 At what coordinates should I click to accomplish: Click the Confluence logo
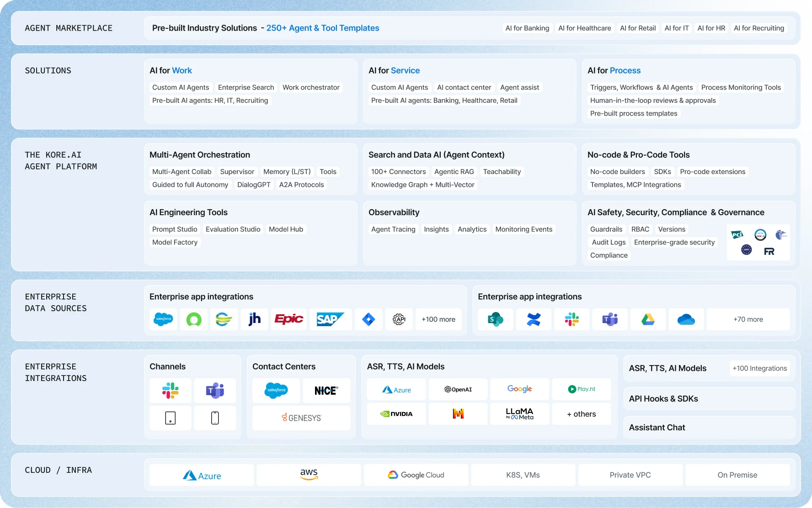pos(534,319)
